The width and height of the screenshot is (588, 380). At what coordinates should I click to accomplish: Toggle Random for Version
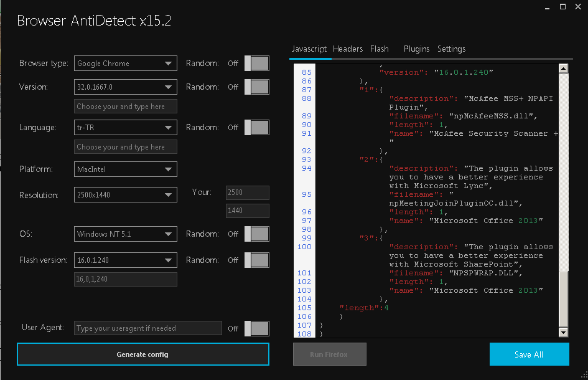256,87
